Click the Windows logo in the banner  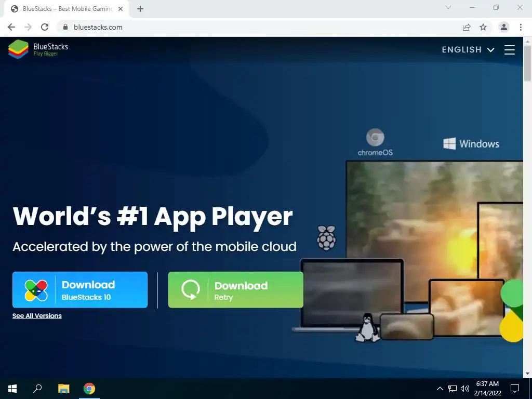[471, 144]
